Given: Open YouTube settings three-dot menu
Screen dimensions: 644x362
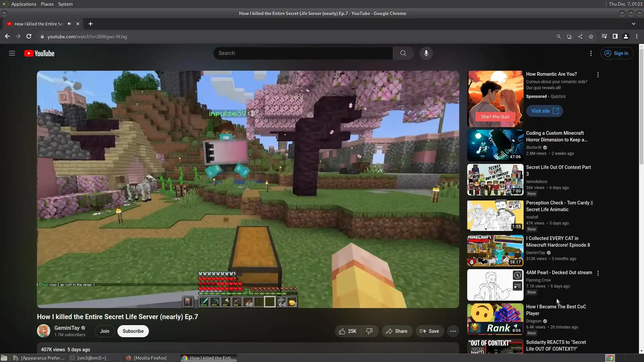Looking at the screenshot, I should click(x=591, y=53).
